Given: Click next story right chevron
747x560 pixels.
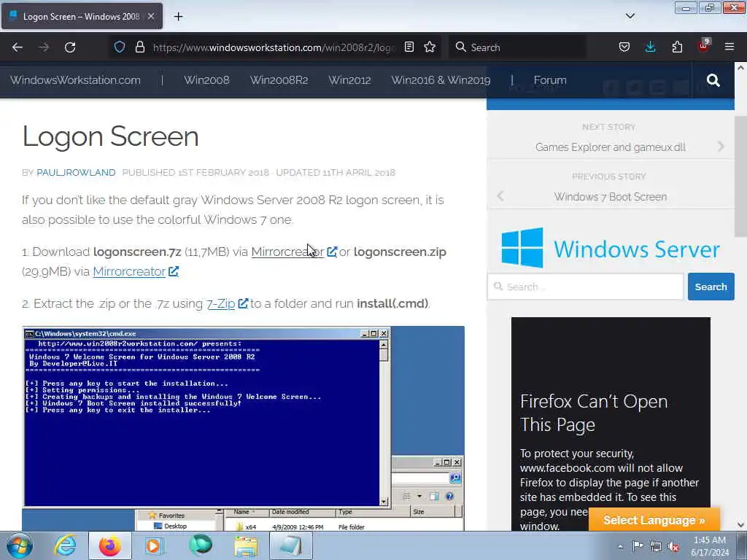Looking at the screenshot, I should pyautogui.click(x=721, y=147).
